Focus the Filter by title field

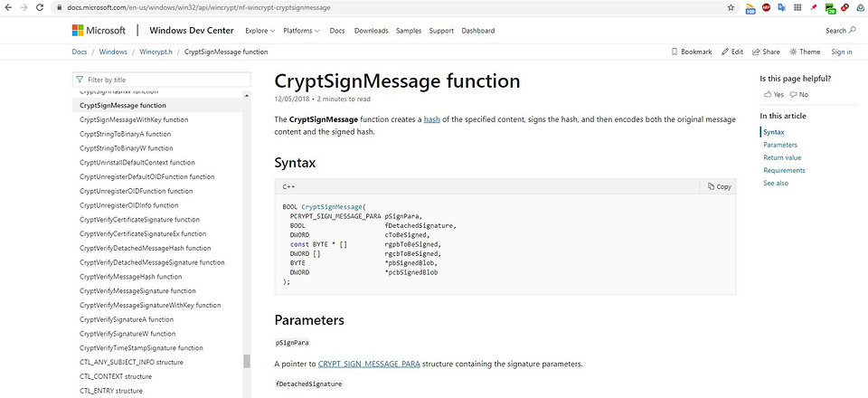click(157, 80)
